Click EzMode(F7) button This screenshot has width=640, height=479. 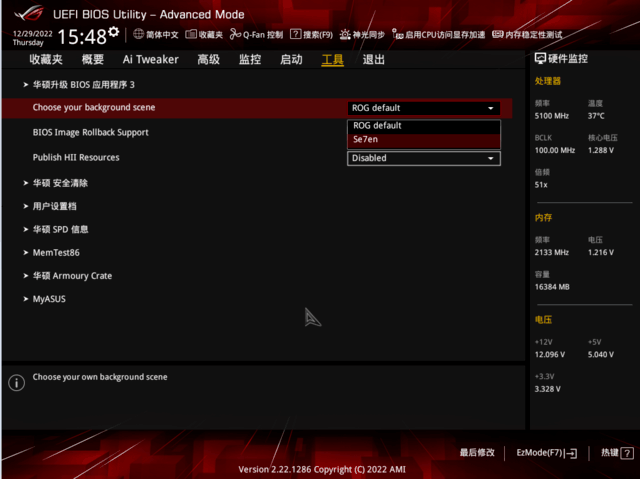(x=546, y=453)
